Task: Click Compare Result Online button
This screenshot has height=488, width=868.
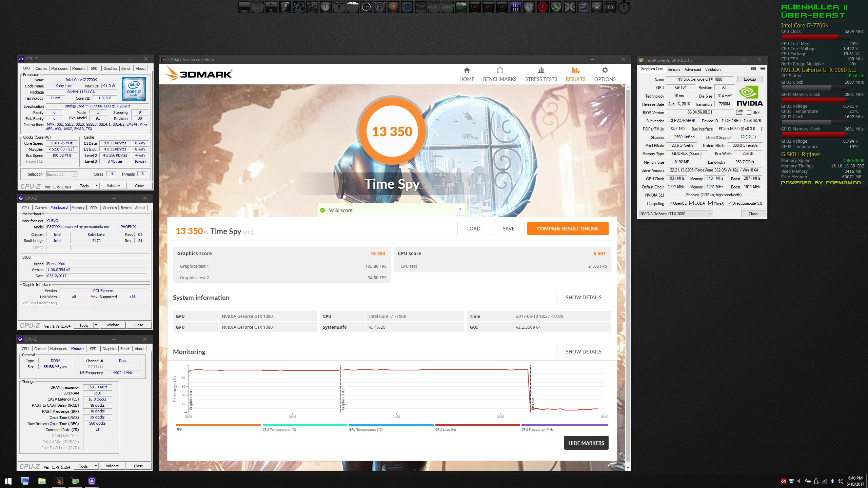Action: pyautogui.click(x=567, y=229)
